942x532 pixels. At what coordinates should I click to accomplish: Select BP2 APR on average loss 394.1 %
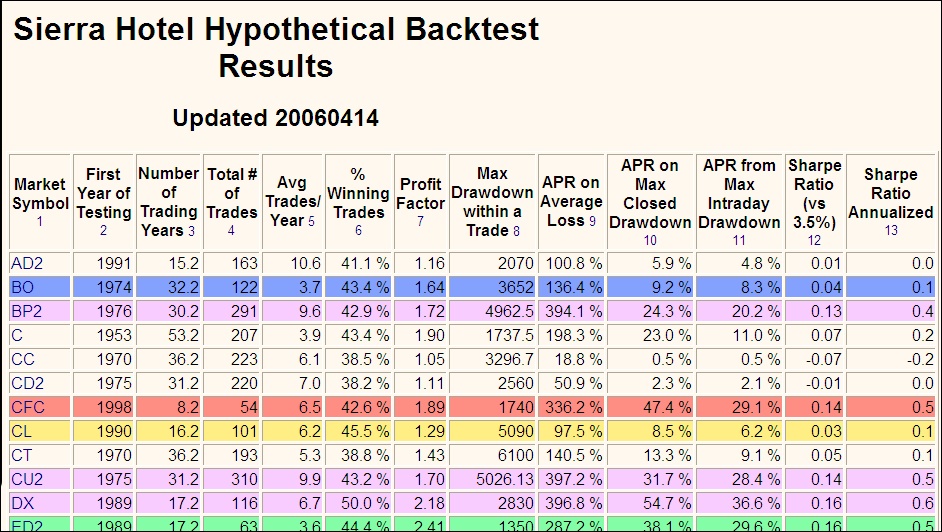[574, 311]
